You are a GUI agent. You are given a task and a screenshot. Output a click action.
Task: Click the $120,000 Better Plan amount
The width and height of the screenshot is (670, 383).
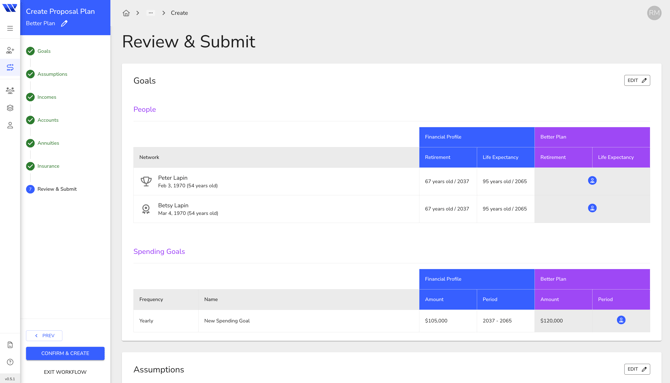(x=552, y=321)
